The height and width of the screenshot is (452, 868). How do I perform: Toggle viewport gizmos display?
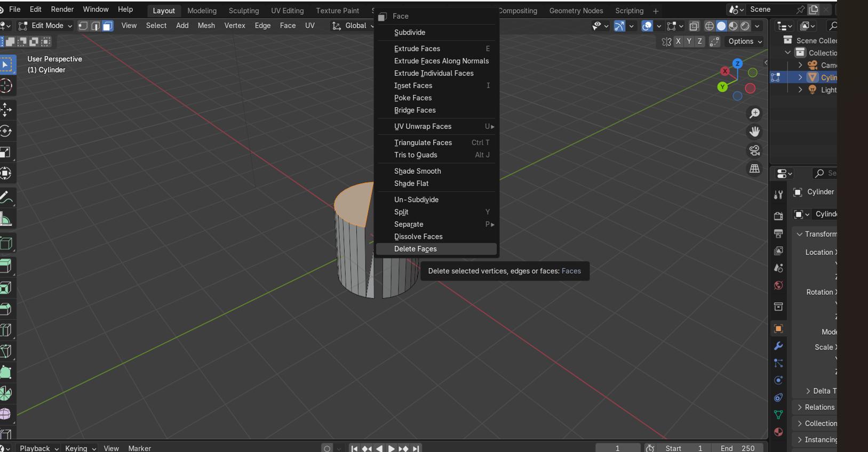pos(619,26)
